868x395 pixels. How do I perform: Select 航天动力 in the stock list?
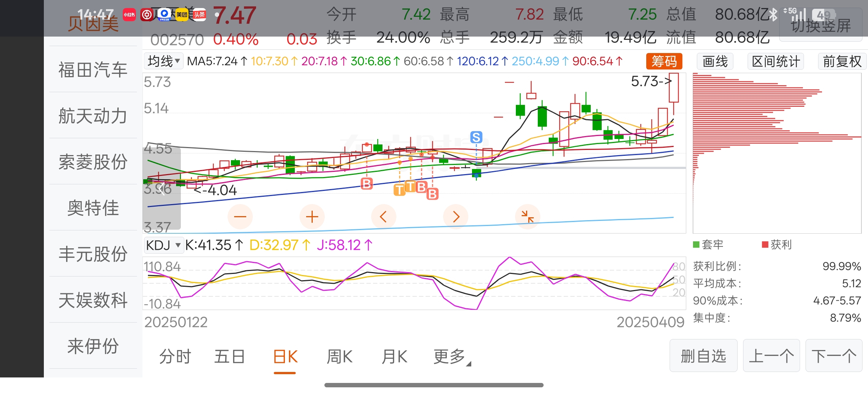pos(93,116)
